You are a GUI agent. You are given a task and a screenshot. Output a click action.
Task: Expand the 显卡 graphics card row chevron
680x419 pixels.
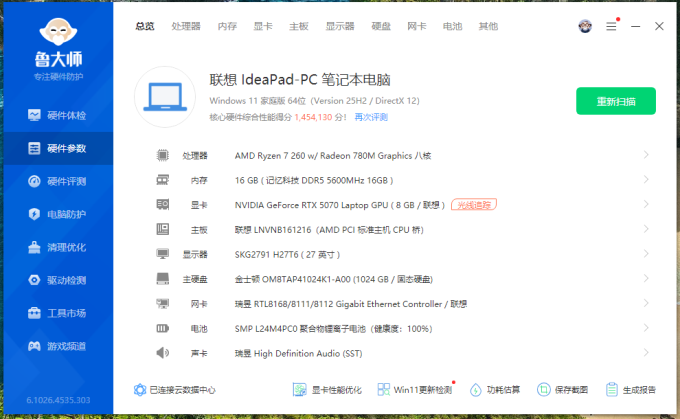[646, 204]
